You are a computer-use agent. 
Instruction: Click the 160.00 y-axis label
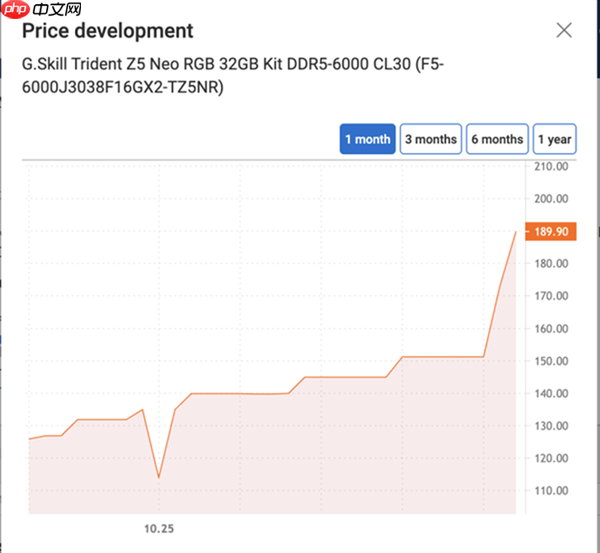(x=552, y=329)
